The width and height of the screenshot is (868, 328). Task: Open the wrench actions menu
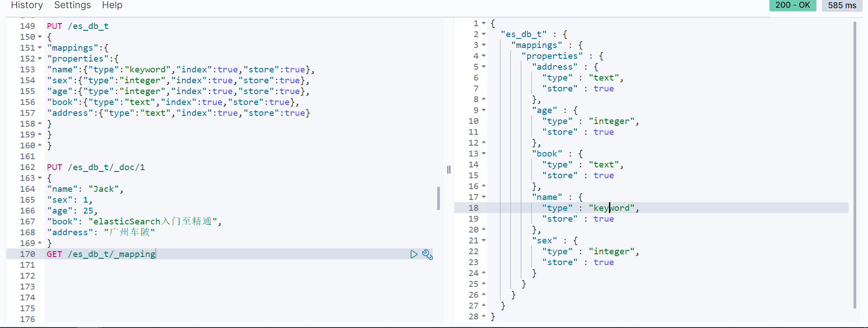click(x=428, y=254)
